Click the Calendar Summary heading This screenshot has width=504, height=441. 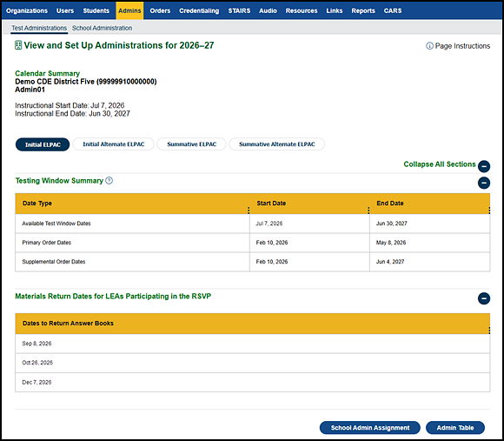(x=47, y=73)
